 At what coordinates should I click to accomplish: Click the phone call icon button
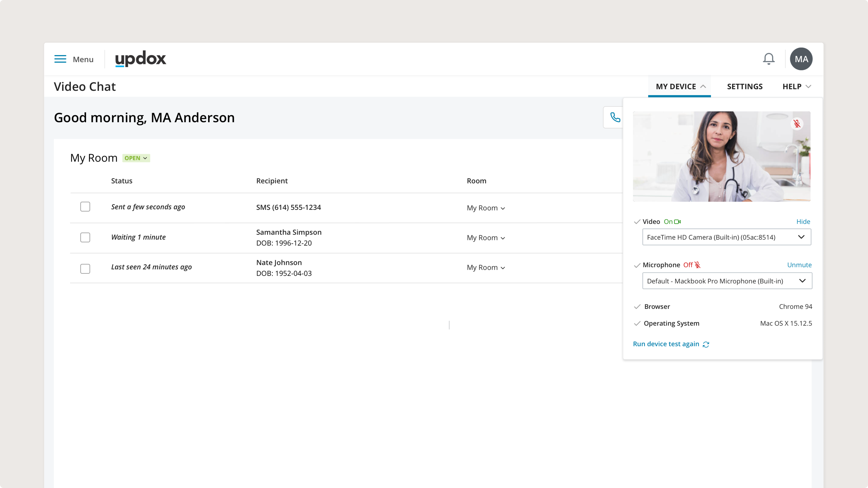tap(615, 117)
